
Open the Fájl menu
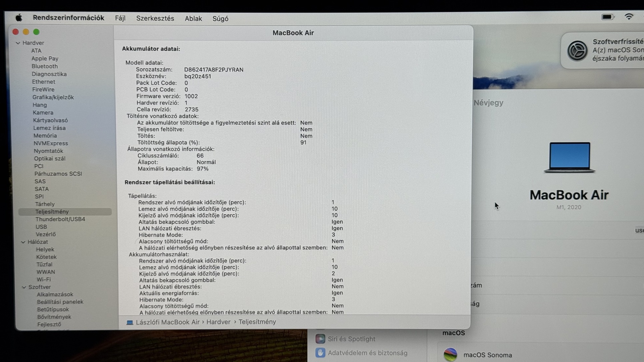tap(120, 18)
